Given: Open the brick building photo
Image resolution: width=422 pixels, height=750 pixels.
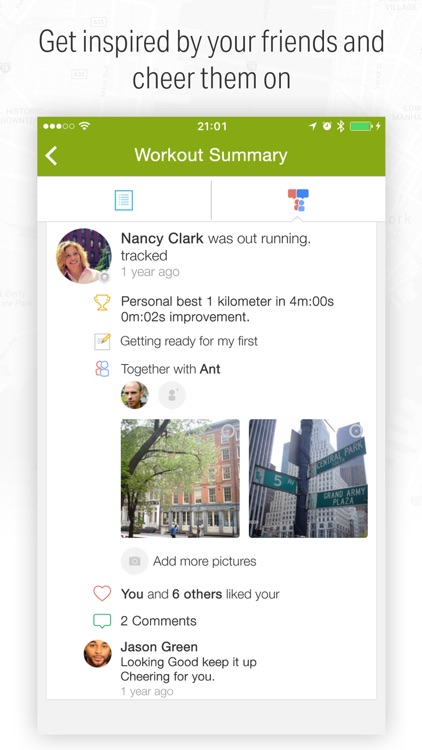Looking at the screenshot, I should pyautogui.click(x=180, y=478).
